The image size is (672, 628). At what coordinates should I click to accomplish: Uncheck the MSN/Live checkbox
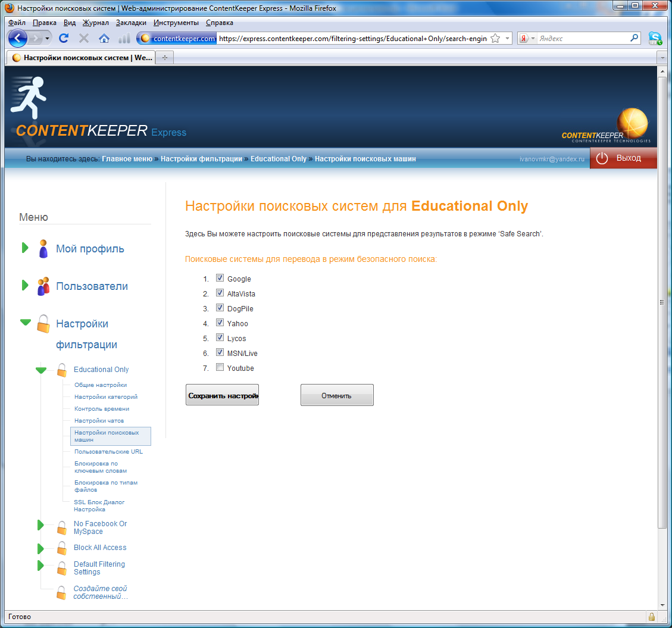(x=220, y=352)
